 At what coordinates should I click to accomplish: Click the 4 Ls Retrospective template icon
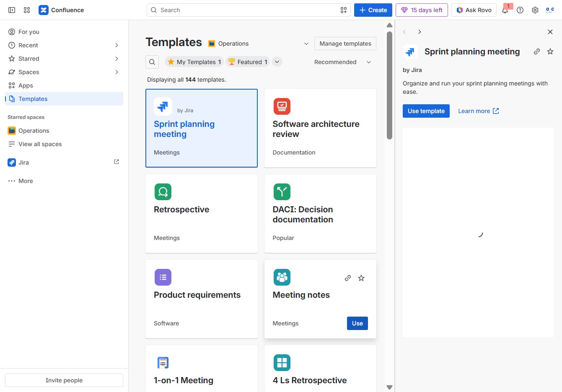(x=282, y=363)
